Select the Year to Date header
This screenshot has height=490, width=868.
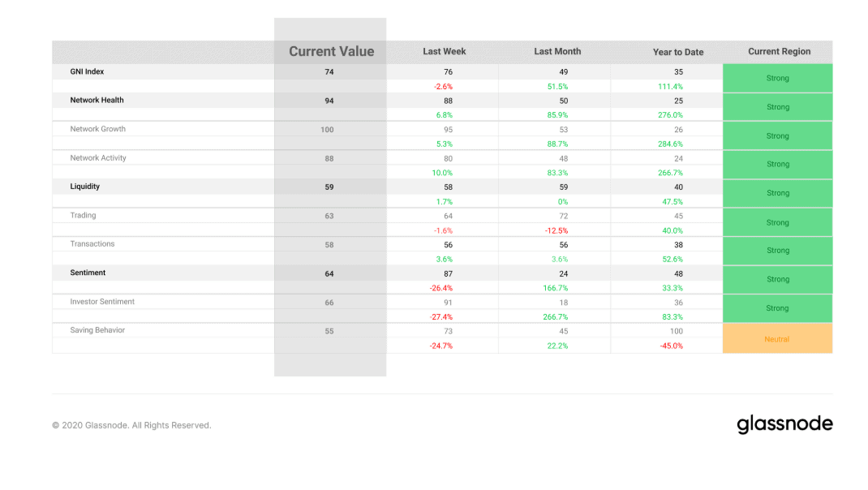[x=678, y=52]
